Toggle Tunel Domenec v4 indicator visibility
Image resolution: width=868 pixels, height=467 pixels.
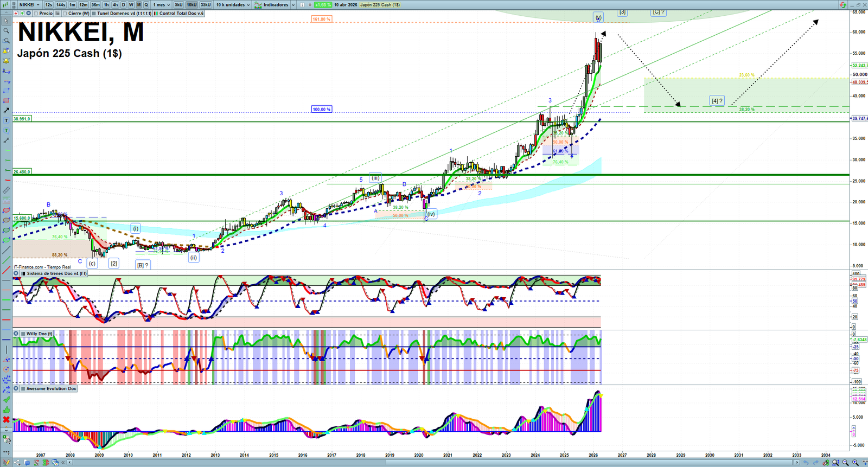[x=94, y=14]
